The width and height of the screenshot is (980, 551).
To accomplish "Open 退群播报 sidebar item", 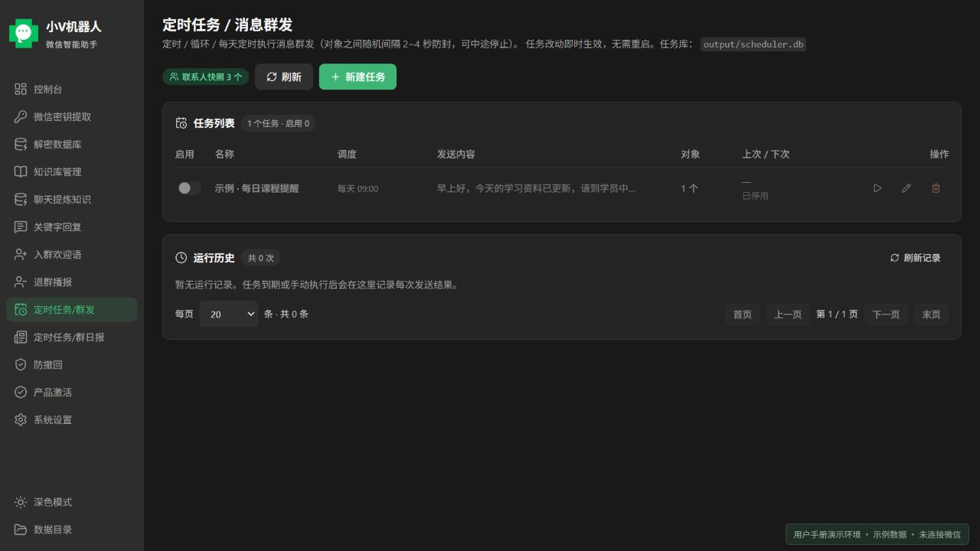I will point(72,282).
